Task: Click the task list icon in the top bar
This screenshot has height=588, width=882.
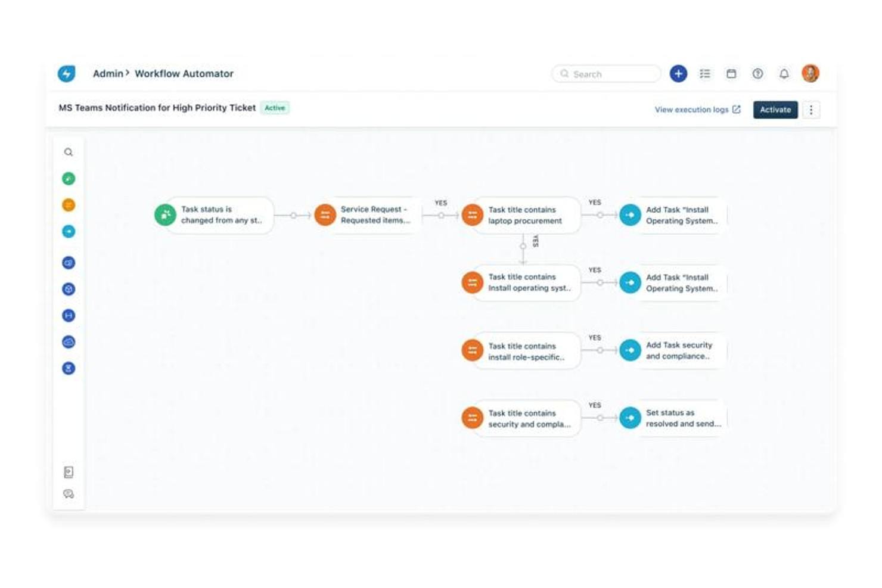Action: click(705, 73)
